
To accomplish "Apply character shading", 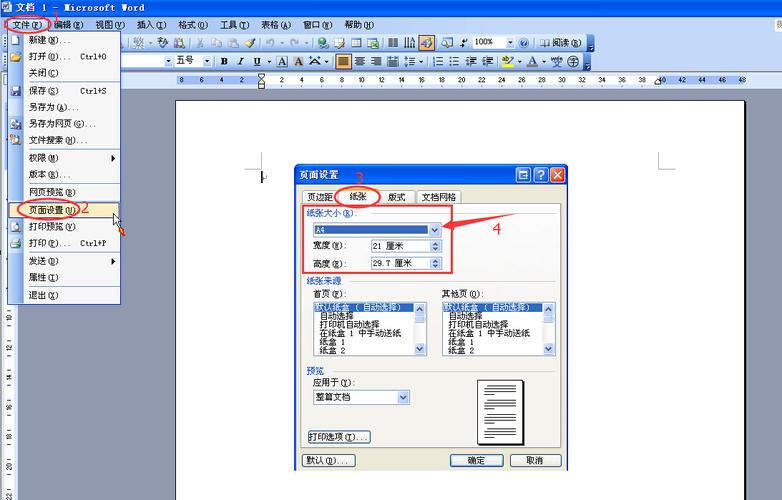I will pyautogui.click(x=298, y=61).
